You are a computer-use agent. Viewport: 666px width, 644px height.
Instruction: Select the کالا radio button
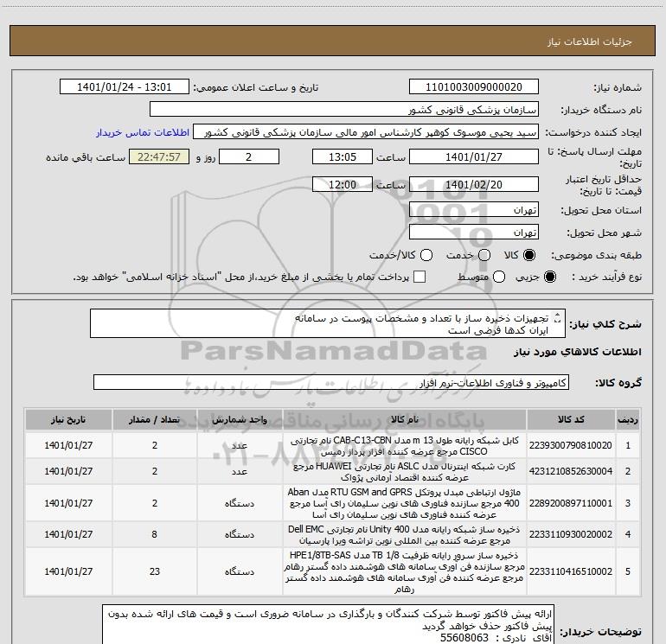tap(529, 255)
